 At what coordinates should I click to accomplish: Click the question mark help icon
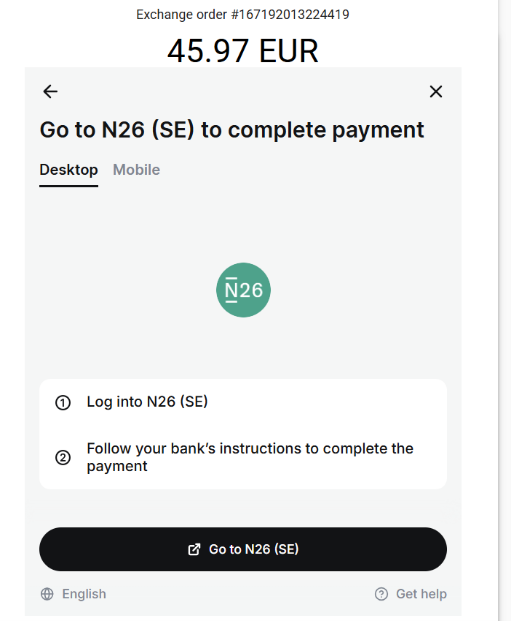(x=381, y=594)
